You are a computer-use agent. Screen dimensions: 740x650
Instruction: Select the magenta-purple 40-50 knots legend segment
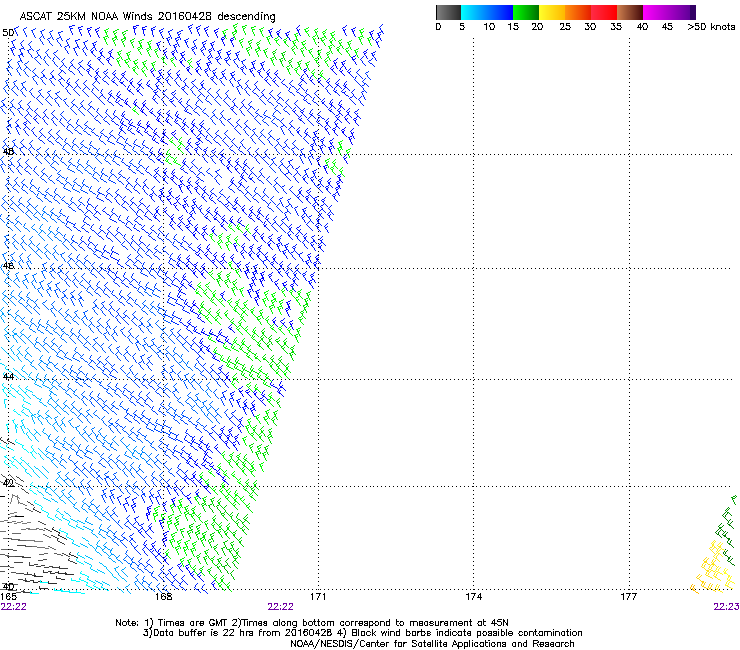669,12
